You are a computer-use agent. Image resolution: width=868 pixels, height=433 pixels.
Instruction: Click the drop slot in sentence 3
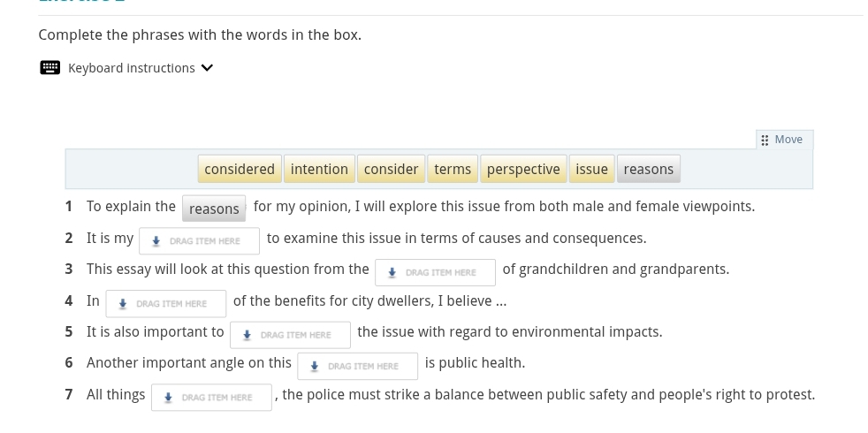pos(435,272)
